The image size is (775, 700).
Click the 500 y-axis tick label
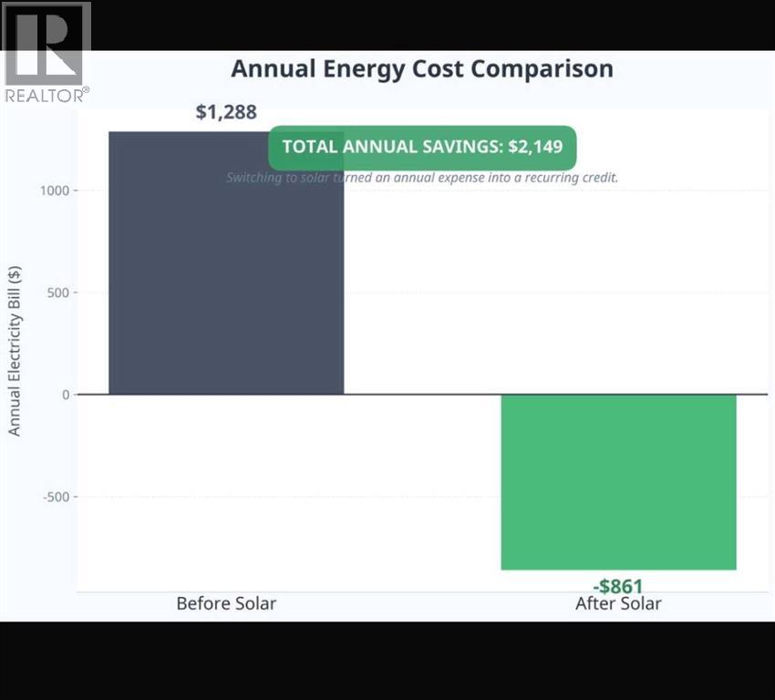coord(57,293)
